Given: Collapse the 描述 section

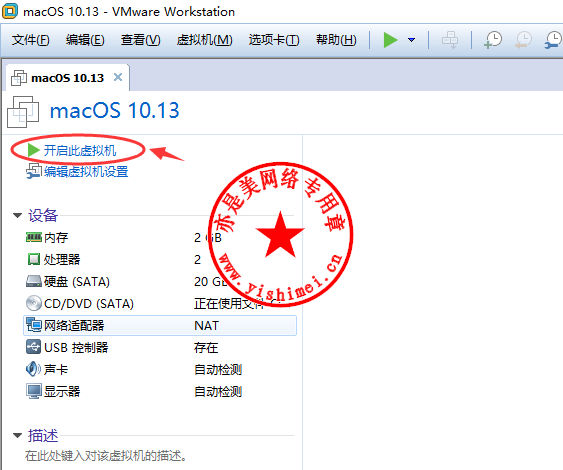Looking at the screenshot, I should click(17, 435).
